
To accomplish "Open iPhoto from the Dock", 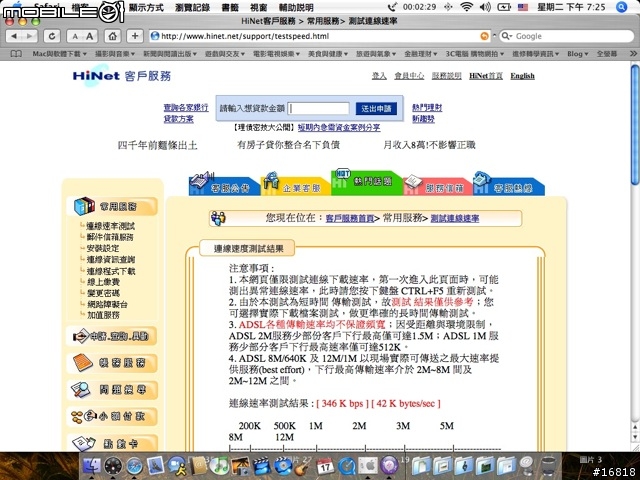I will tap(240, 465).
